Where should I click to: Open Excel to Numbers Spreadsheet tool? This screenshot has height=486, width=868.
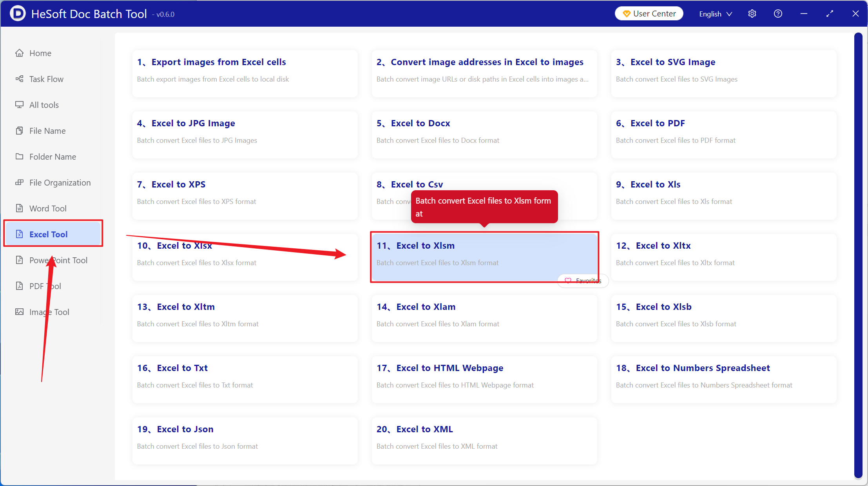click(x=724, y=380)
